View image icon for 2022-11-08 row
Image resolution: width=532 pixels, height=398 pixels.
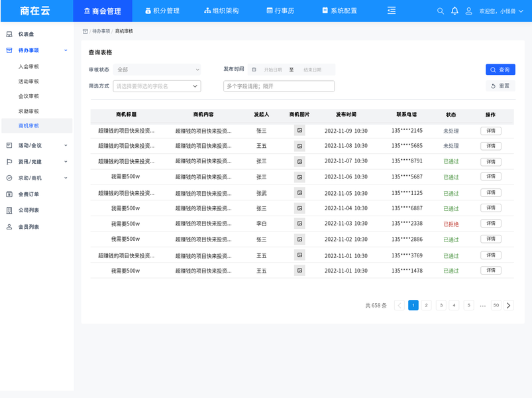(299, 146)
